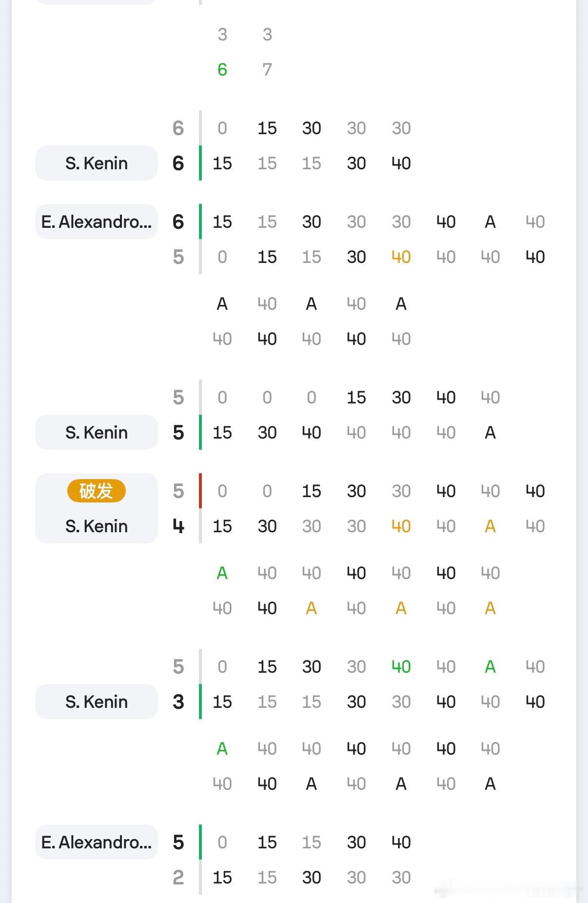Click bold game score 4 beside S. Kenin
588x903 pixels.
[x=178, y=526]
